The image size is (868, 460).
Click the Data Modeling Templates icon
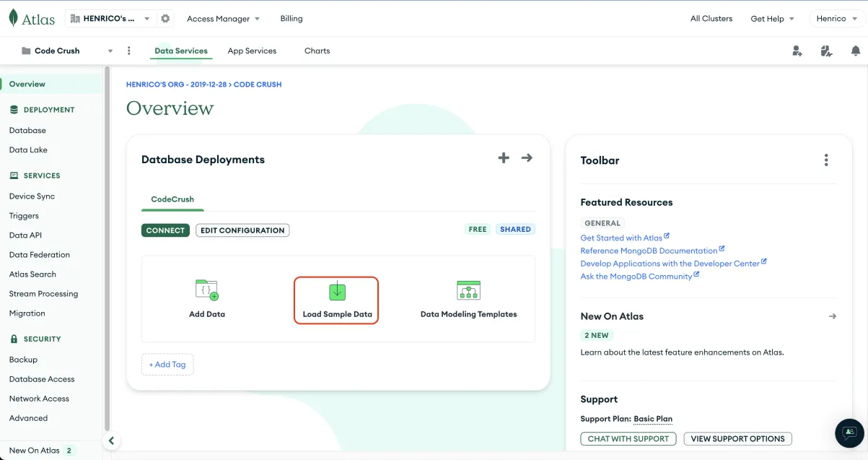(469, 290)
